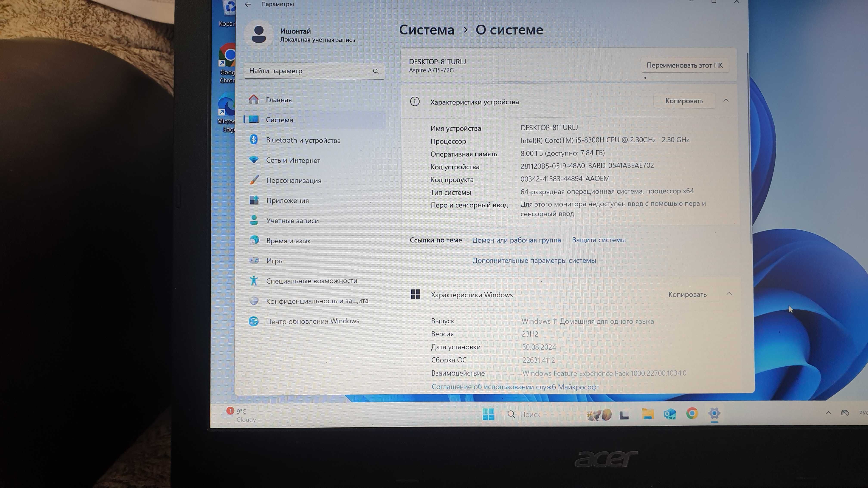Image resolution: width=868 pixels, height=488 pixels.
Task: Open Домен или рабочая группа link
Action: point(516,240)
